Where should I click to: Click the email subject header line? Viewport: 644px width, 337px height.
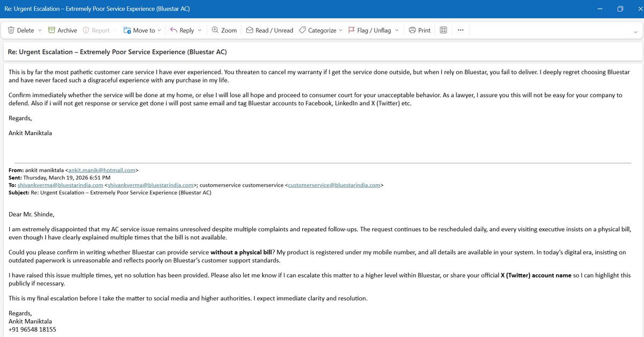(x=118, y=52)
